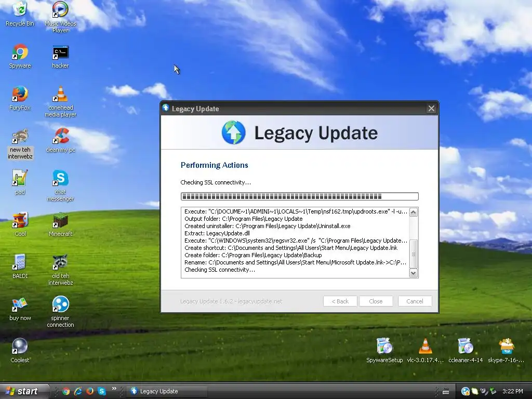Open the Recycle Bin desktop icon

tap(20, 14)
